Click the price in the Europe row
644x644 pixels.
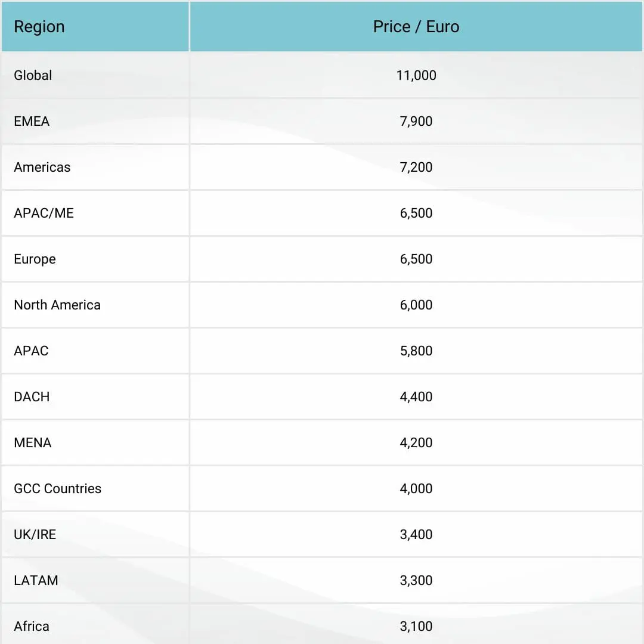[x=416, y=259]
